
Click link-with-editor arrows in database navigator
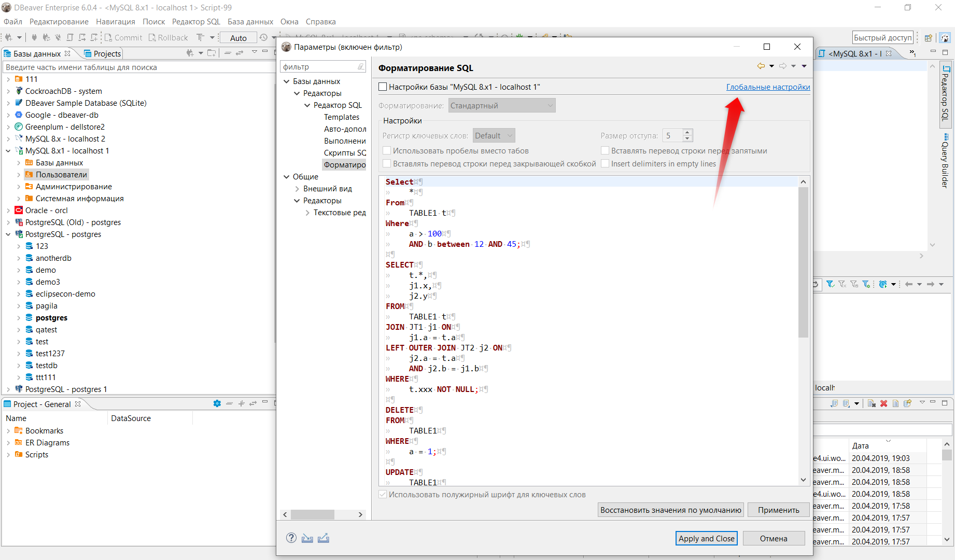[240, 53]
